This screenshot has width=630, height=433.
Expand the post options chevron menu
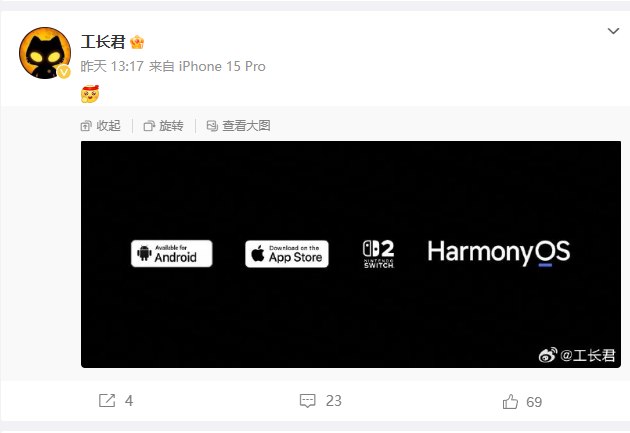point(613,31)
